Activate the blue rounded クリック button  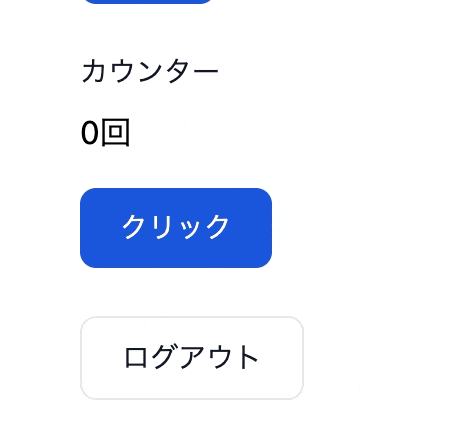[176, 228]
